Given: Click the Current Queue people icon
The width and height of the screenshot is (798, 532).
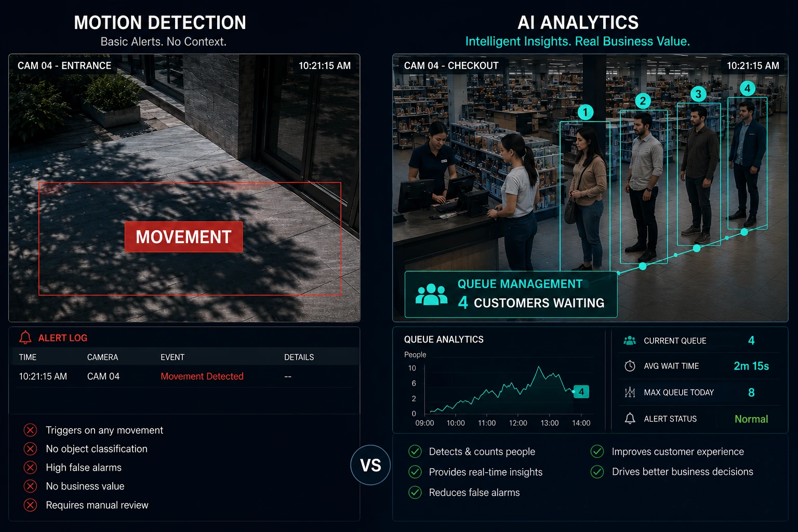Looking at the screenshot, I should tap(630, 340).
